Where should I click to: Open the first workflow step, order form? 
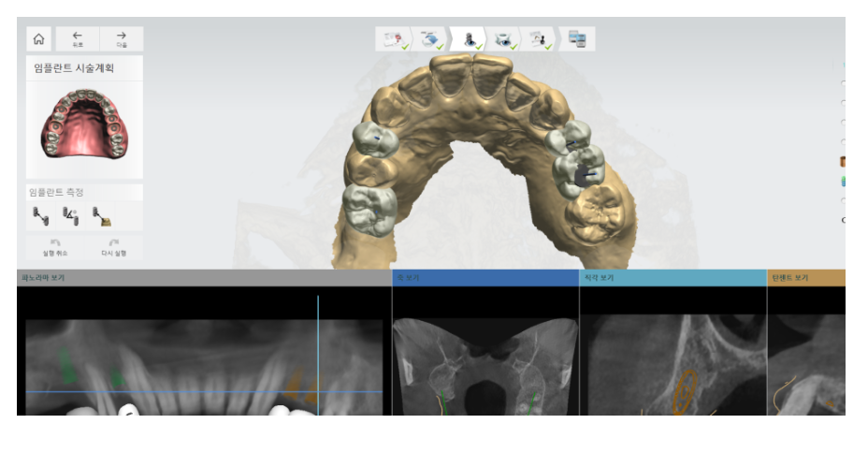[x=395, y=39]
